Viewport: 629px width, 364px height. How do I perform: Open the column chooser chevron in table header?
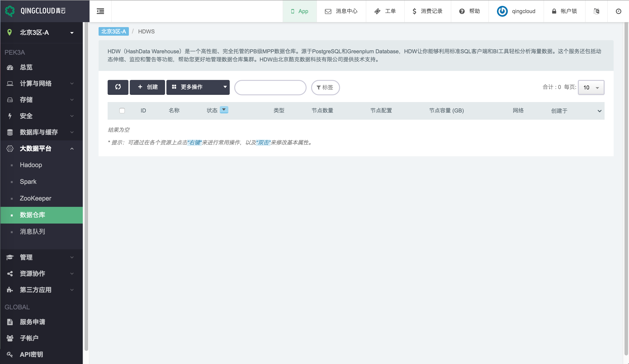tap(599, 111)
